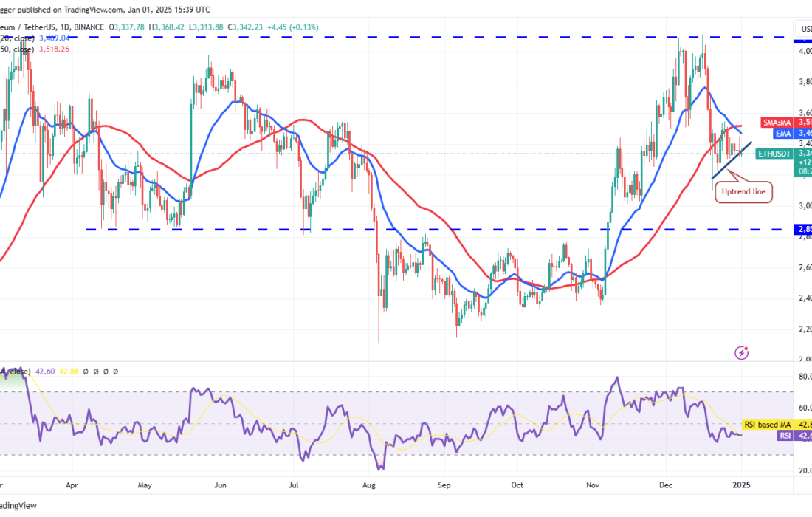
Task: Click the Nov label on time axis
Action: [593, 486]
